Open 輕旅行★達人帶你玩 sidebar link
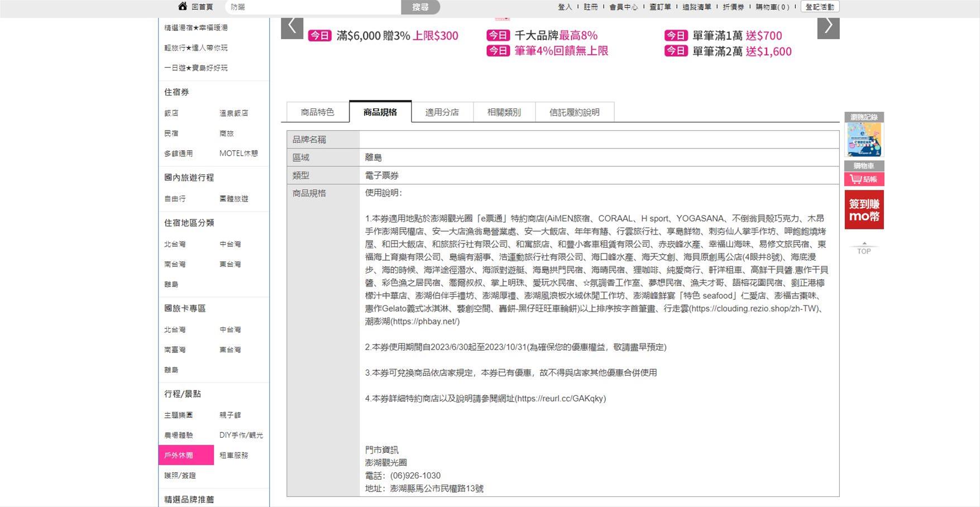The width and height of the screenshot is (980, 507). pyautogui.click(x=196, y=47)
